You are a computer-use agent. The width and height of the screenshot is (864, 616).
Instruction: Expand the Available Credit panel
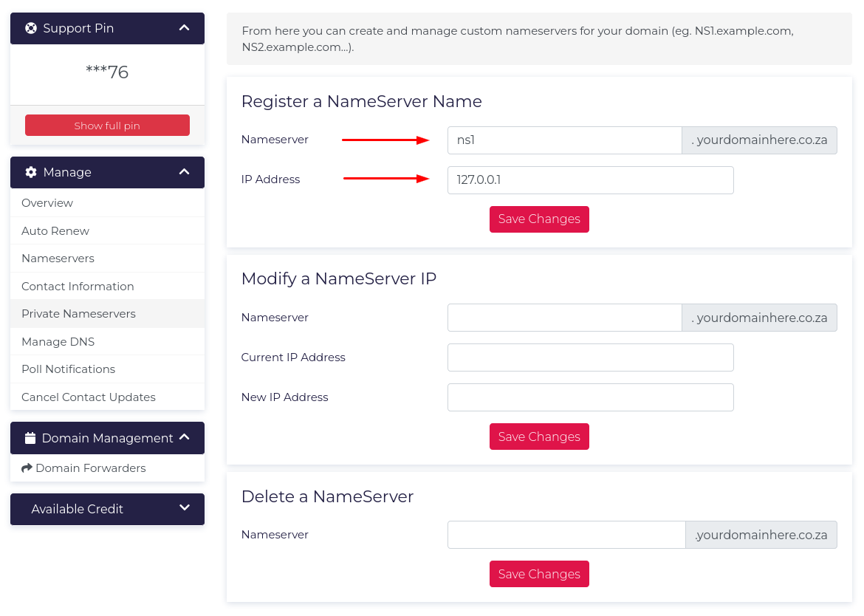click(x=185, y=508)
